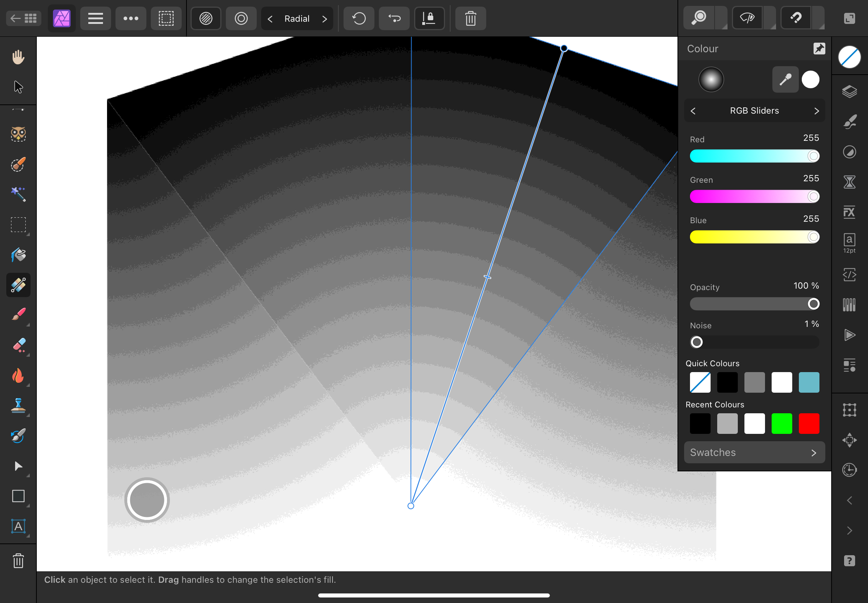Open the three-dots edit menu
The height and width of the screenshot is (603, 868).
point(131,18)
